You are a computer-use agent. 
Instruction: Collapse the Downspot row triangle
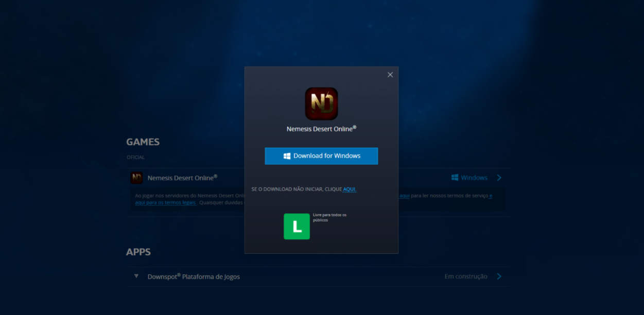(136, 276)
